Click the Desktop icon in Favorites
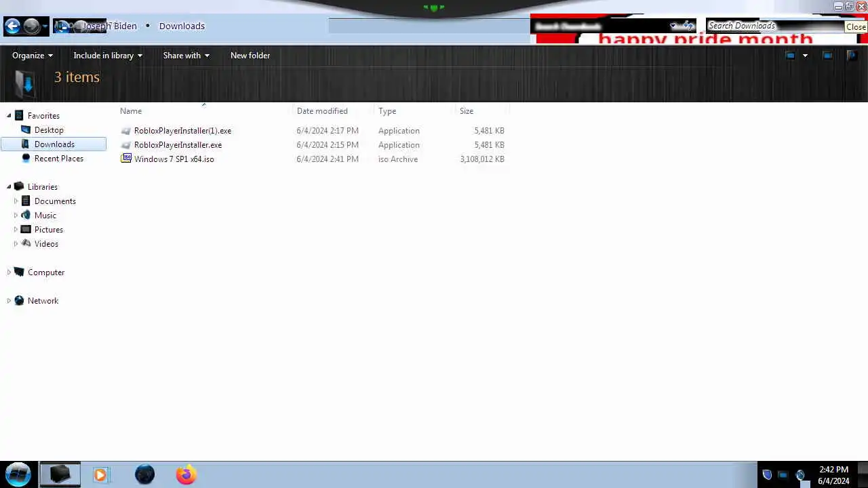The height and width of the screenshot is (488, 868). pos(26,129)
